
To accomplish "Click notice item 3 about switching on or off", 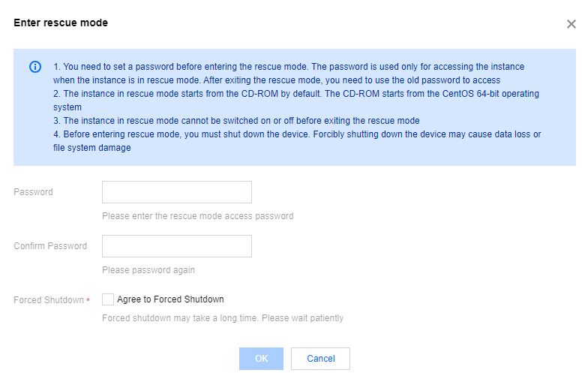I will coord(236,121).
